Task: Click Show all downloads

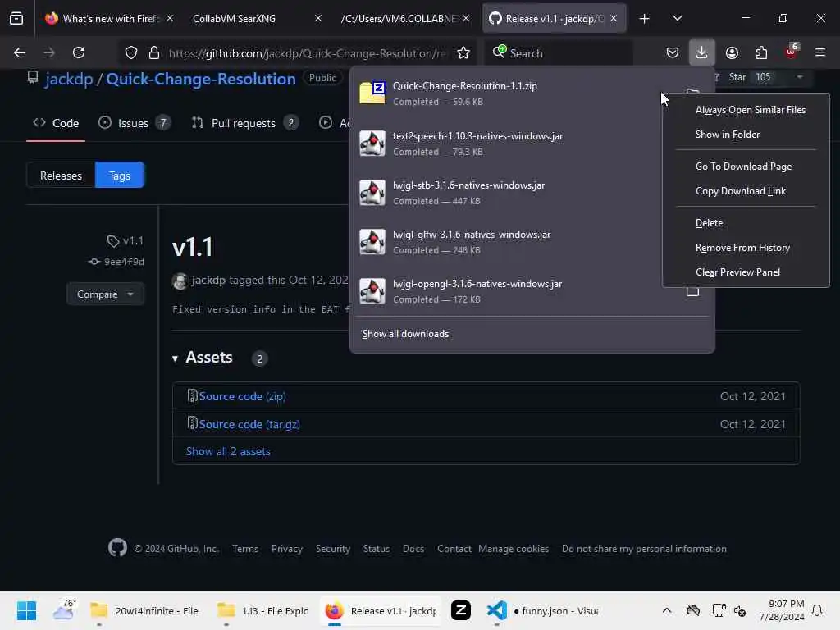Action: [x=405, y=334]
